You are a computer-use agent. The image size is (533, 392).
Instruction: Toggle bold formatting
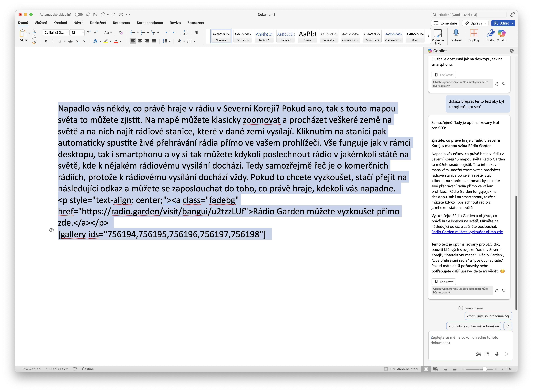click(46, 41)
